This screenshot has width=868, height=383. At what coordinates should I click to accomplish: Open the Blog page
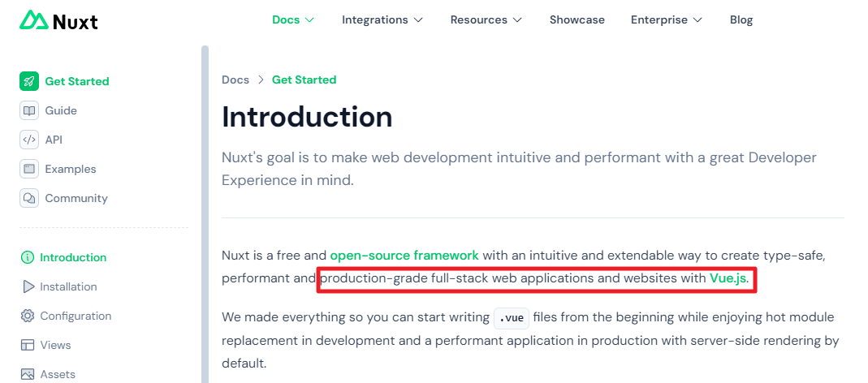[741, 20]
